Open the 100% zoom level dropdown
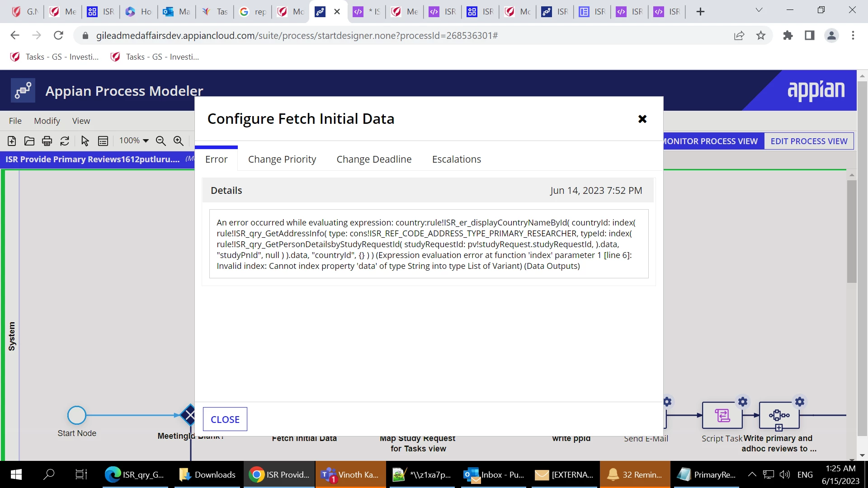Viewport: 868px width, 488px height. pos(134,141)
